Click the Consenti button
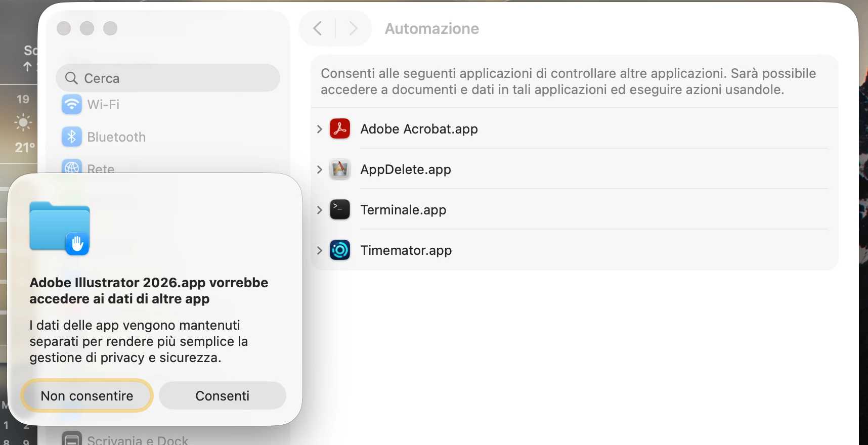The height and width of the screenshot is (445, 868). [223, 395]
